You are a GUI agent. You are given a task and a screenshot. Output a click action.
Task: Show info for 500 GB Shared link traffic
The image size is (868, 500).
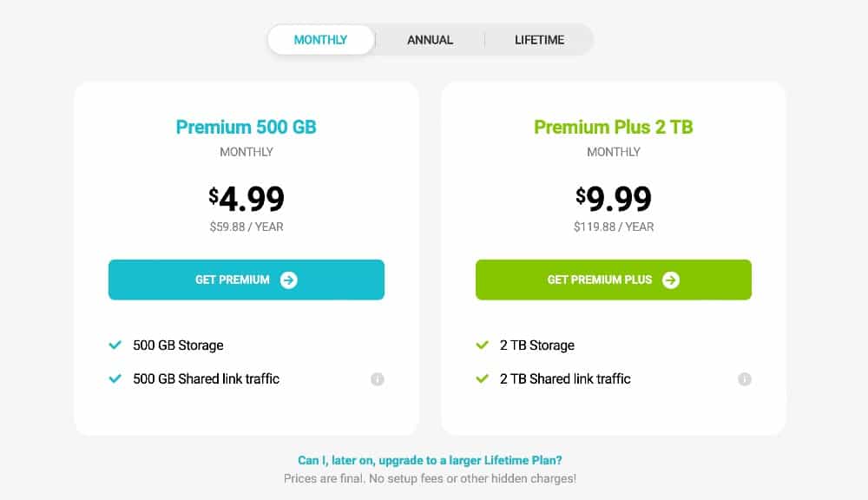tap(378, 379)
